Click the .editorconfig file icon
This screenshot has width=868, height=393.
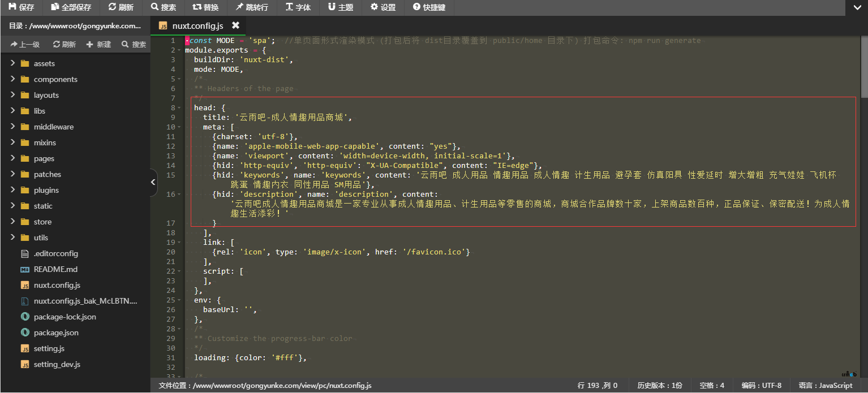point(25,253)
